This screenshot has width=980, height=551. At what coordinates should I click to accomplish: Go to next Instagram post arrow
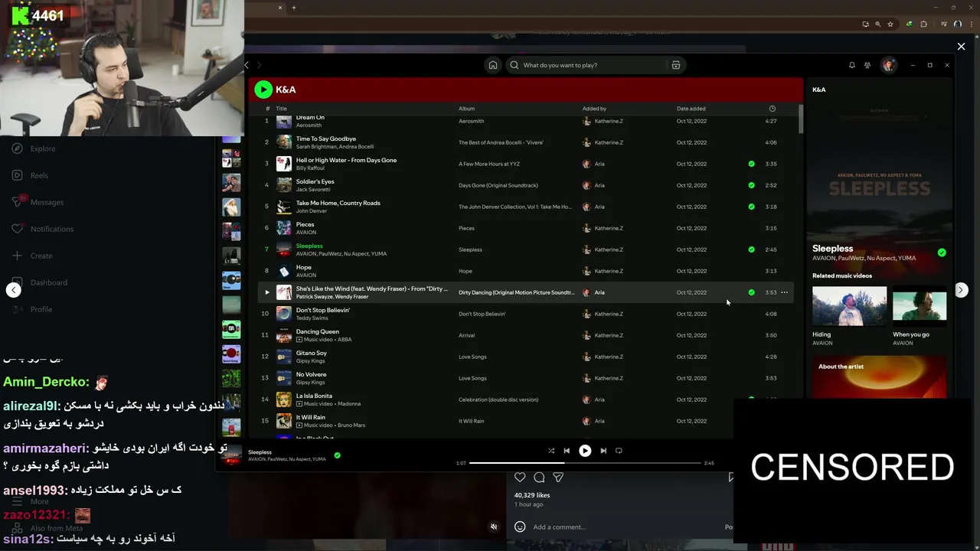point(961,290)
